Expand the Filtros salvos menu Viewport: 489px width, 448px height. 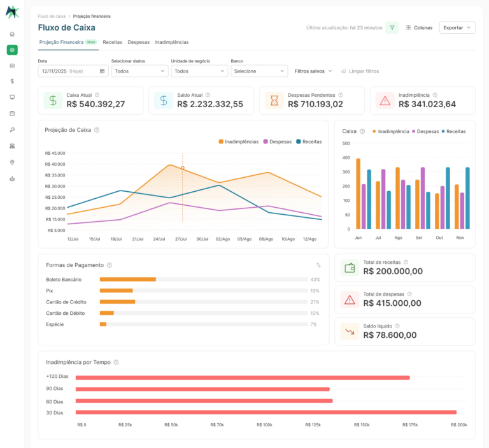313,71
